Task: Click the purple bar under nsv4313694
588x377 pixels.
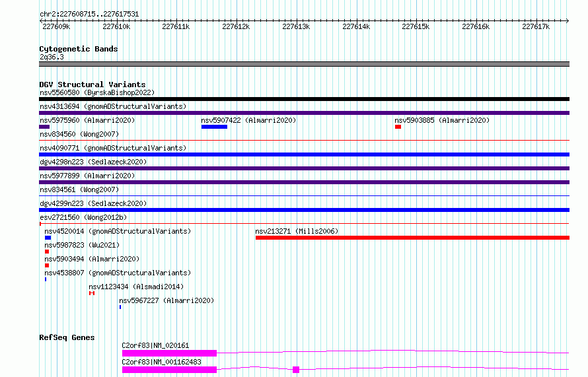Action: pyautogui.click(x=304, y=113)
